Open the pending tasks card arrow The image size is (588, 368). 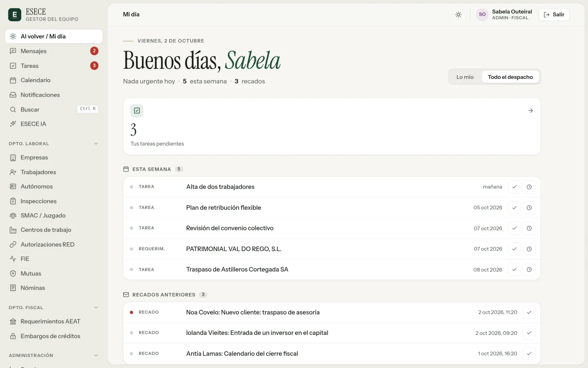(x=530, y=110)
